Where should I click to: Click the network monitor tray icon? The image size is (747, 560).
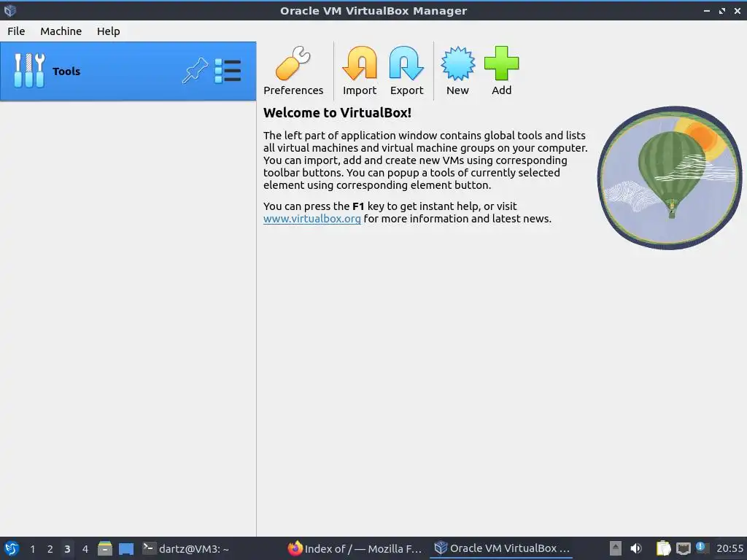[x=683, y=548]
